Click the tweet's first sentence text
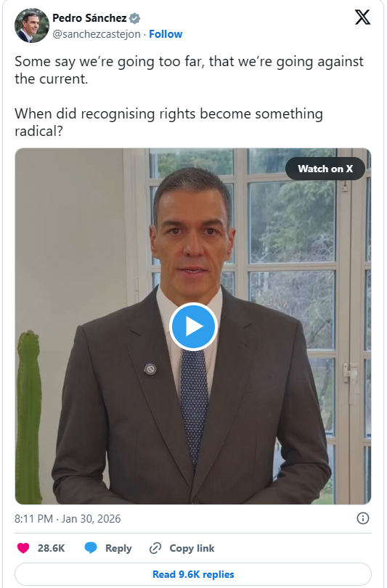 (x=190, y=70)
